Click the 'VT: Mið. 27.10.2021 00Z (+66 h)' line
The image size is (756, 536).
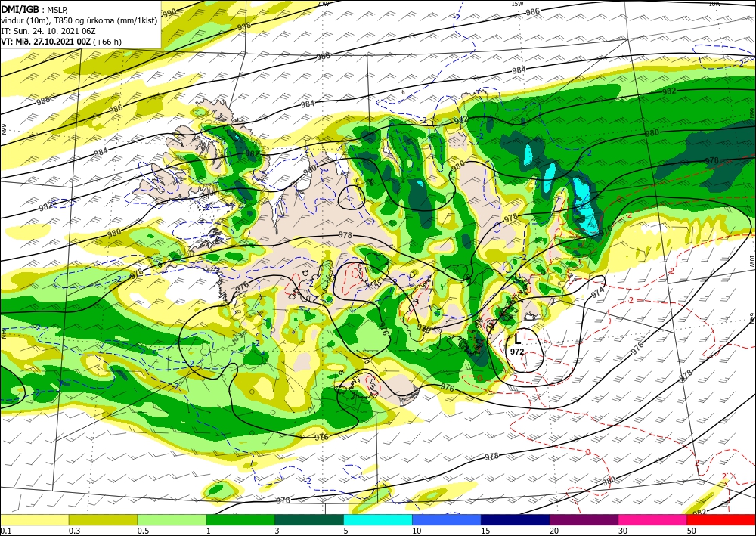pyautogui.click(x=61, y=42)
